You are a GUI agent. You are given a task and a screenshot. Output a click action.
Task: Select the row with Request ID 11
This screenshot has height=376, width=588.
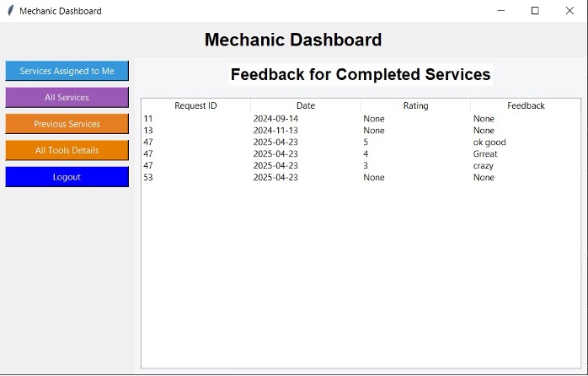pyautogui.click(x=361, y=119)
